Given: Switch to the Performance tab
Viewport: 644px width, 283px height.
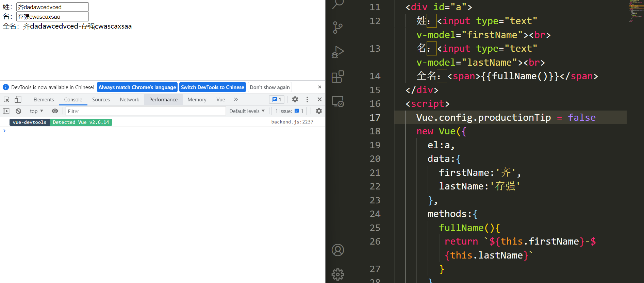Looking at the screenshot, I should click(x=163, y=99).
